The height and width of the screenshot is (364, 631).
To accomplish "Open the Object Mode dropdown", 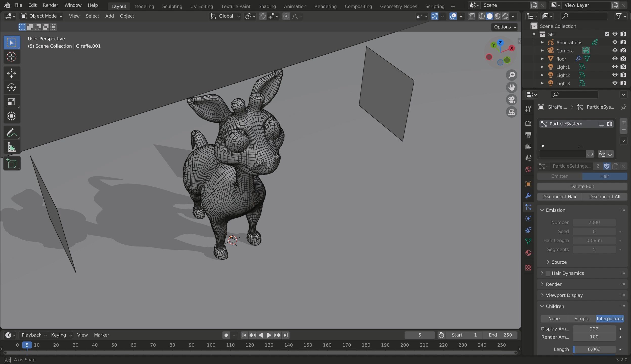I will pyautogui.click(x=42, y=16).
